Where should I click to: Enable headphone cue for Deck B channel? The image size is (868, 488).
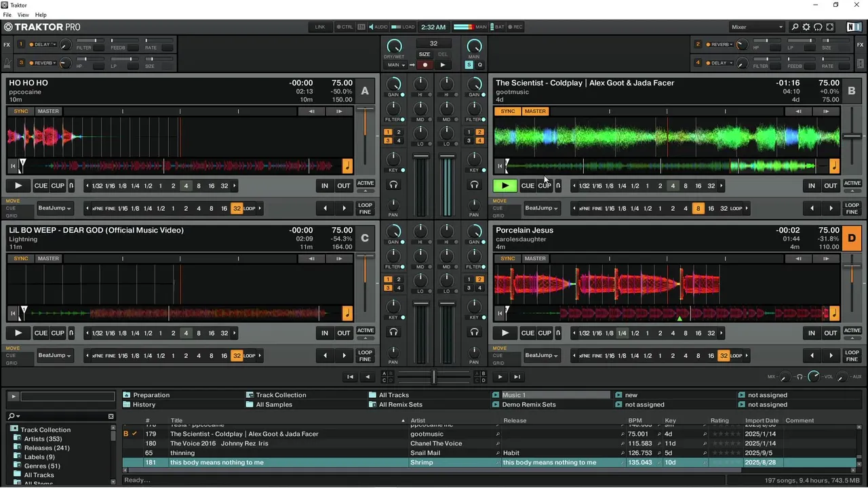(474, 184)
